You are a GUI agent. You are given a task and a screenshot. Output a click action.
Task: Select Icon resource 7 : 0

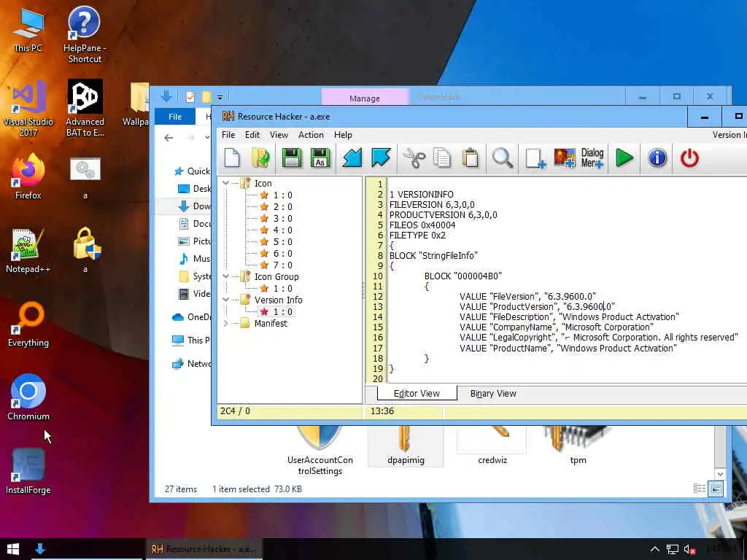282,265
